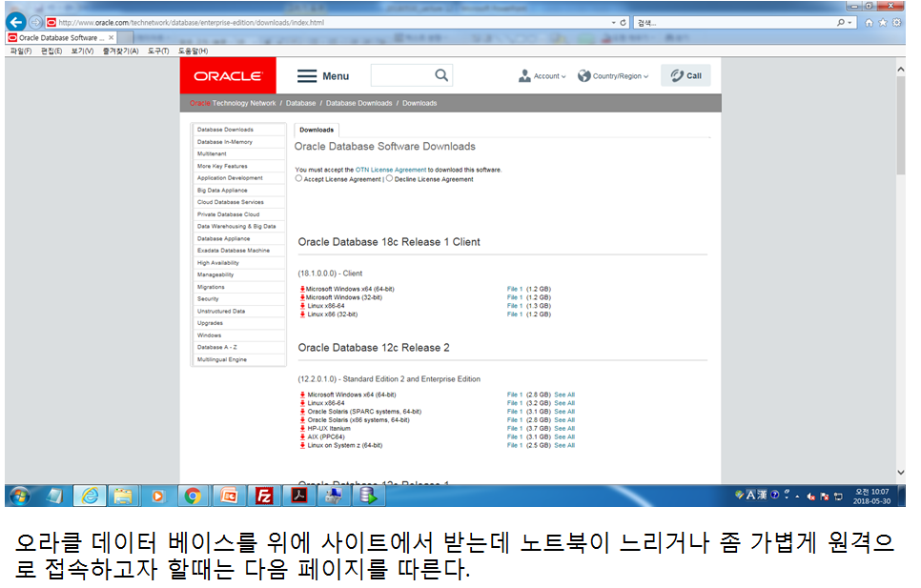Open Cloud Database Services sidebar item
Screen dimensions: 921x588
point(238,202)
